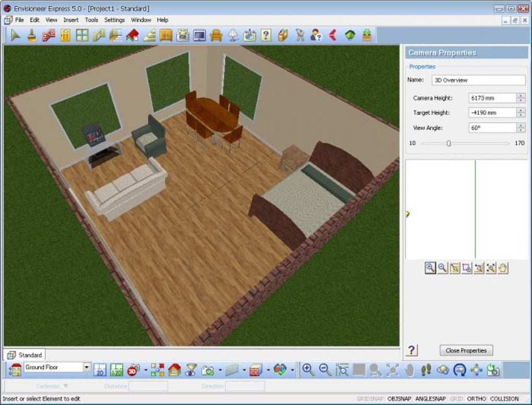Switch to the green 2D designer view
Image resolution: width=532 pixels, height=405 pixels.
click(116, 370)
